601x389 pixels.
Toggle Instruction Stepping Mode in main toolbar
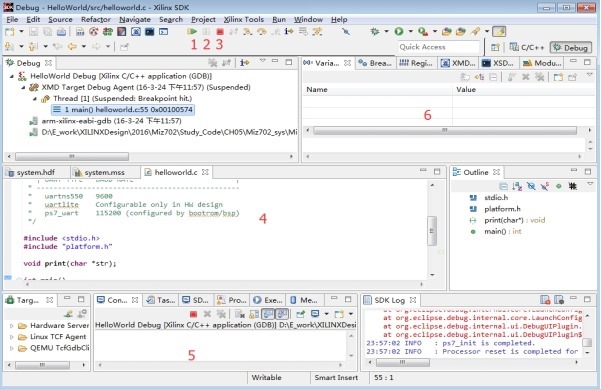[x=289, y=31]
